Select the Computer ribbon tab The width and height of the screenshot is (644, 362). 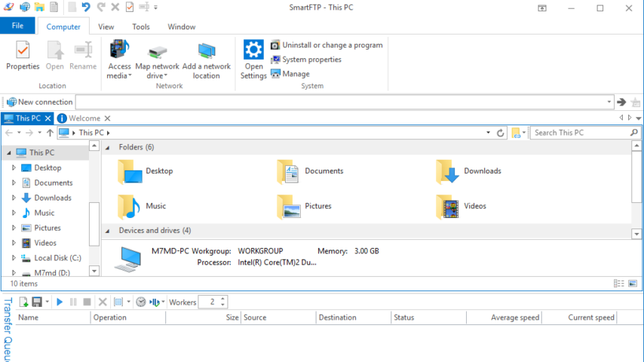point(63,26)
